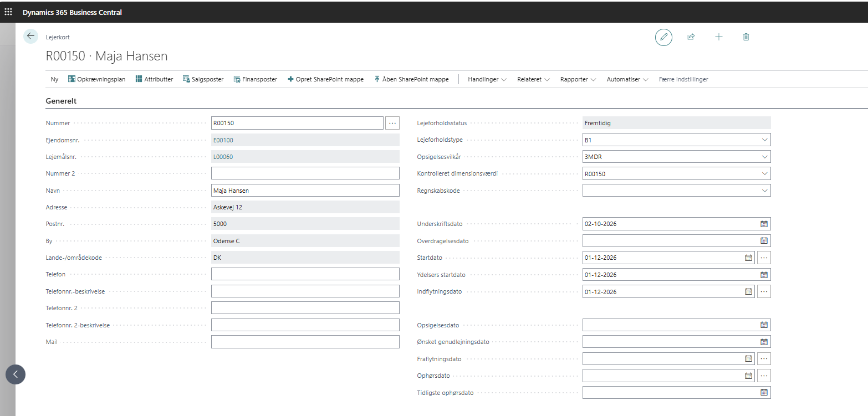The height and width of the screenshot is (416, 868).
Task: Click the Navn field with Maja Hansen
Action: pos(305,191)
